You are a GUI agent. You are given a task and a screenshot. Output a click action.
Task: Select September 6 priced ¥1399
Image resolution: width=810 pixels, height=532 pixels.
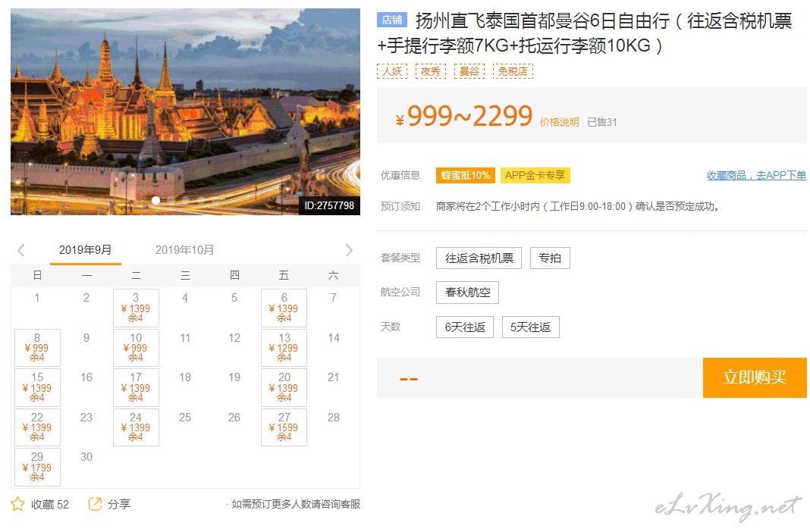point(284,308)
